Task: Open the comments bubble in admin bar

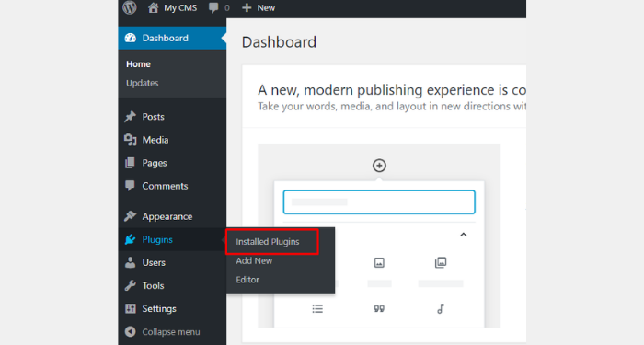Action: pos(219,7)
